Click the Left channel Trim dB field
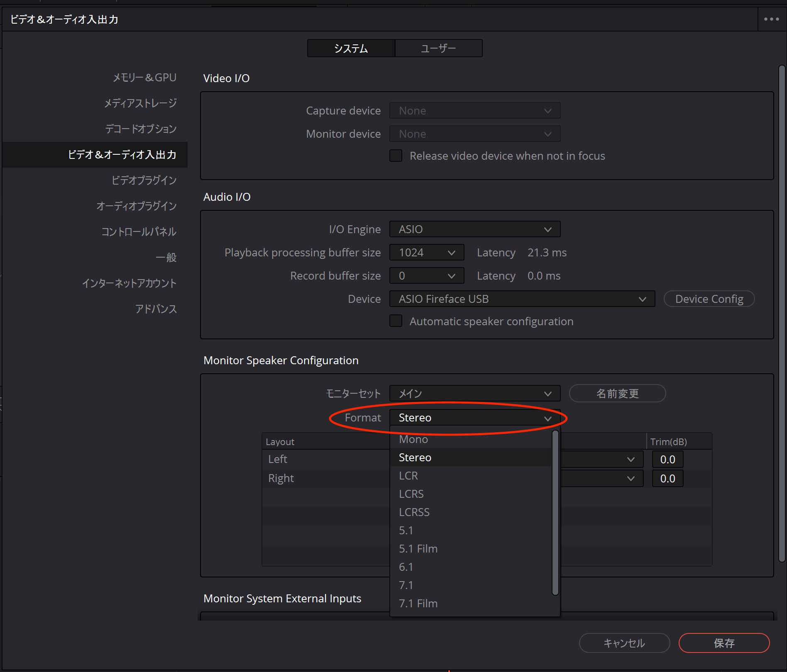Image resolution: width=787 pixels, height=672 pixels. pyautogui.click(x=667, y=460)
